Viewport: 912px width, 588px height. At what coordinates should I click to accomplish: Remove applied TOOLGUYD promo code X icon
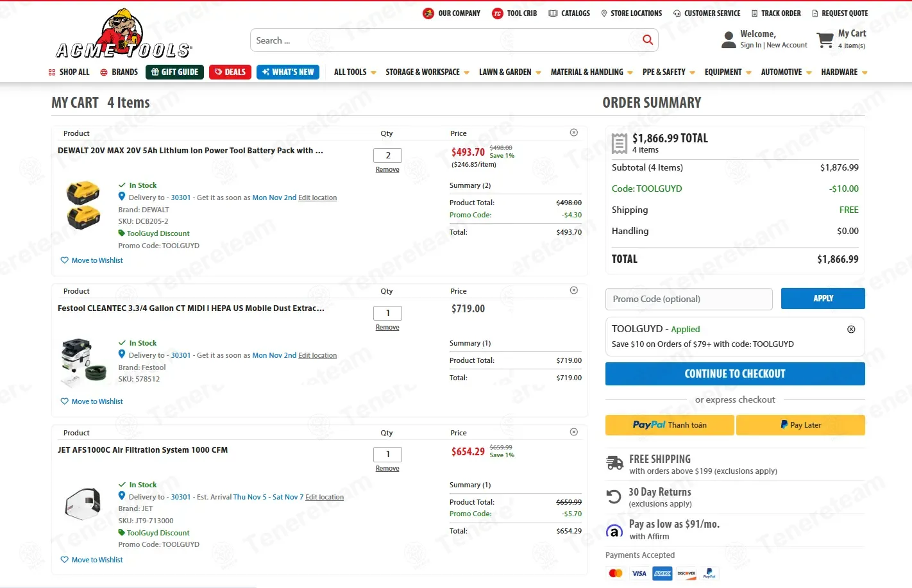[851, 329]
